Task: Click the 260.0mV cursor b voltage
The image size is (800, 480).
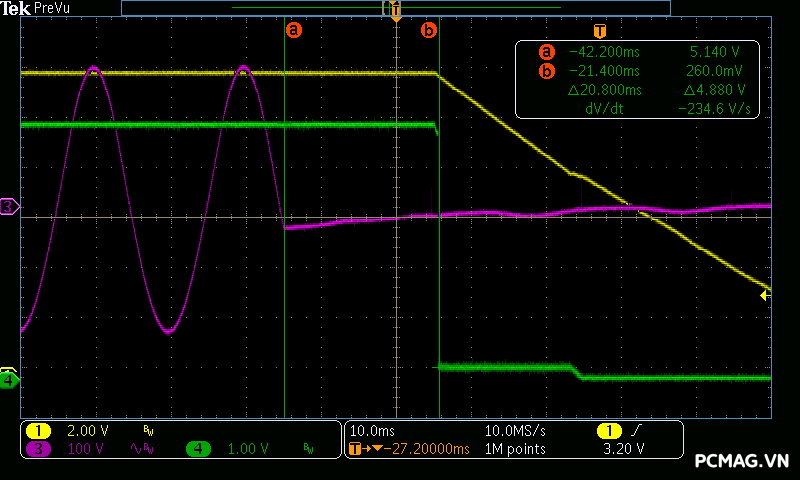Action: point(714,71)
